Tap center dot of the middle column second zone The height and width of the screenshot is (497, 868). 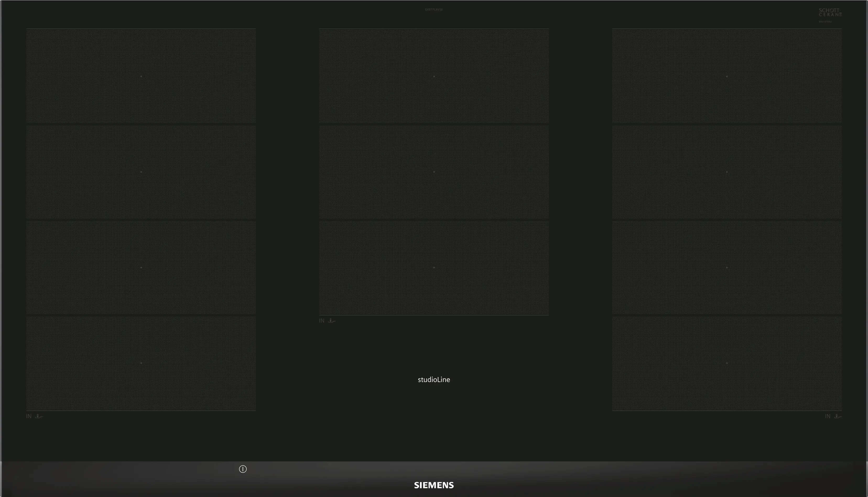tap(434, 172)
